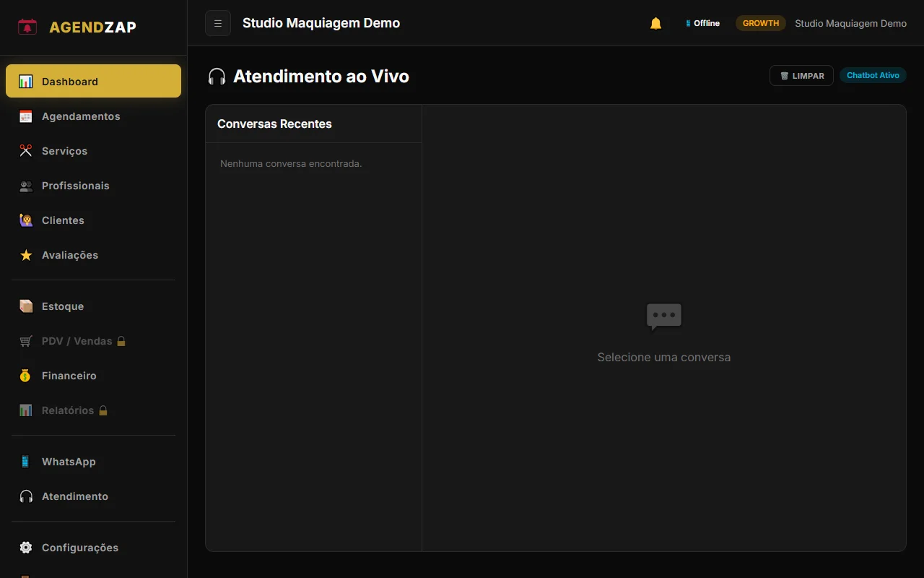Screen dimensions: 924x578
Task: Open the WhatsApp integration panel
Action: click(x=69, y=462)
